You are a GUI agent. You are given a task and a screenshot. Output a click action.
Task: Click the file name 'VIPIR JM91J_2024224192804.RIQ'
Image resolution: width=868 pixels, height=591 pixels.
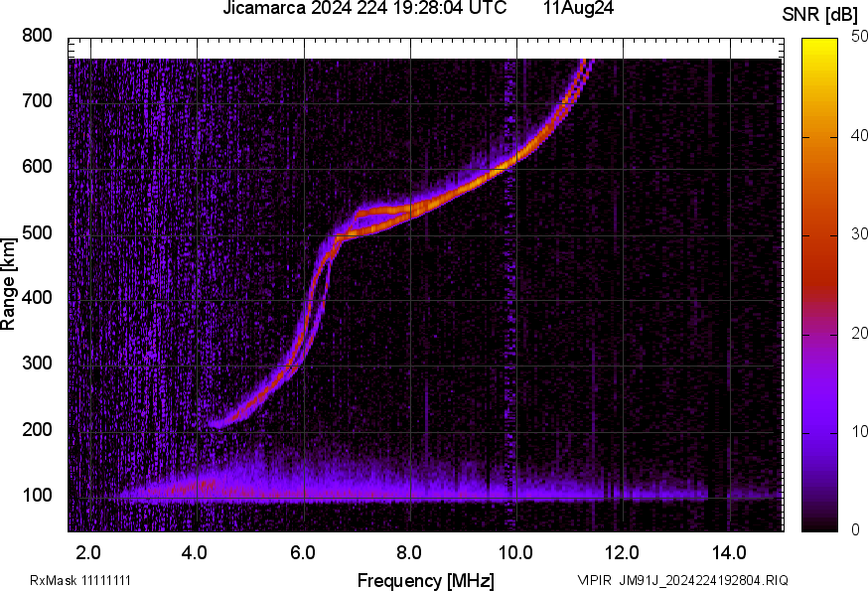coord(682,580)
